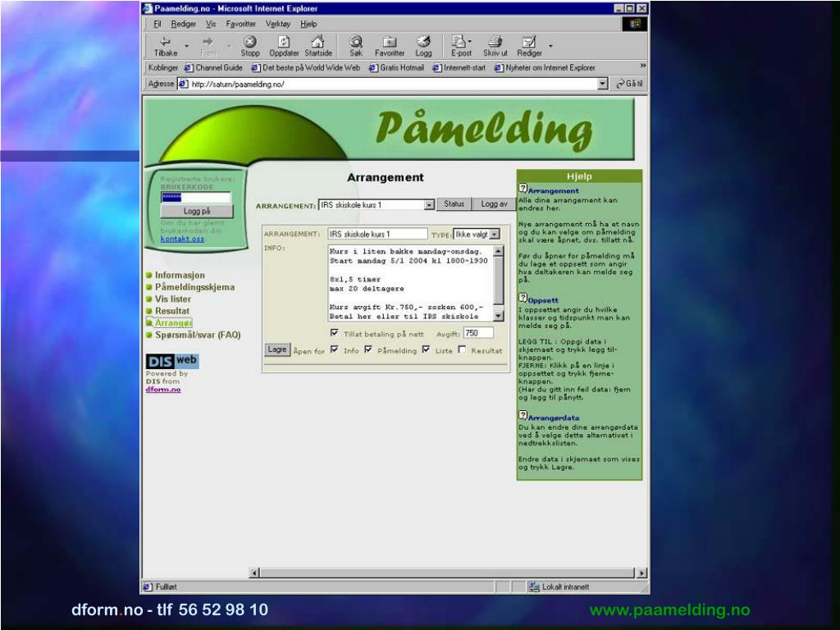The width and height of the screenshot is (840, 630).
Task: Open the Vis menu
Action: point(211,24)
